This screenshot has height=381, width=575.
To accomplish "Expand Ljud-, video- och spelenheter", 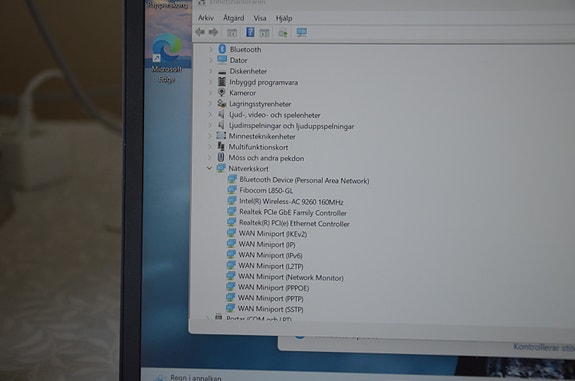I will (210, 114).
